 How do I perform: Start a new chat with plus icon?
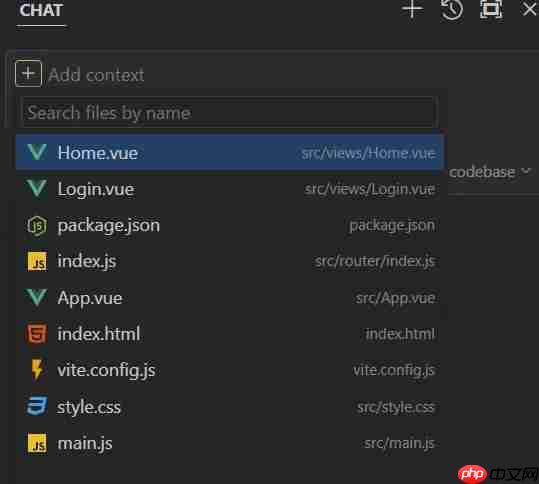click(x=412, y=9)
